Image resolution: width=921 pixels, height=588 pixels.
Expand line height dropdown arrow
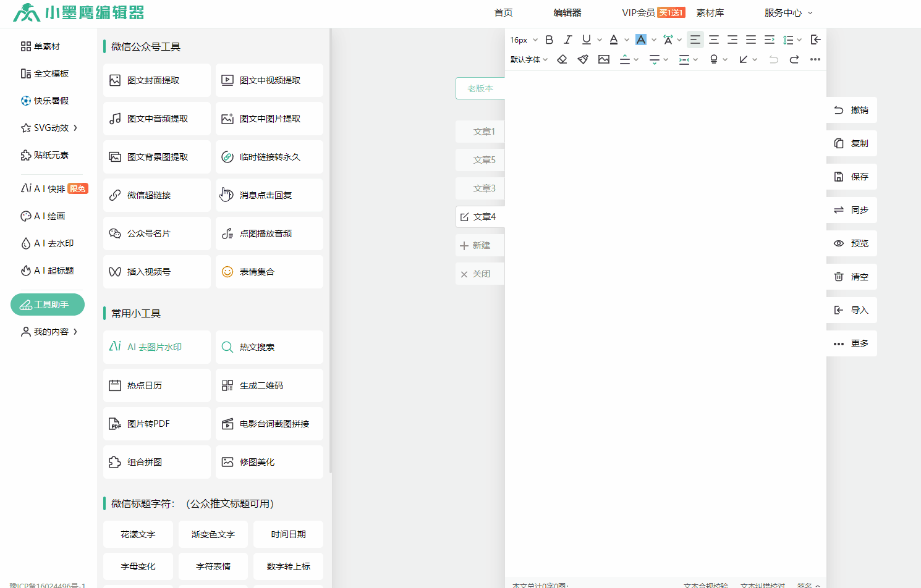point(799,40)
